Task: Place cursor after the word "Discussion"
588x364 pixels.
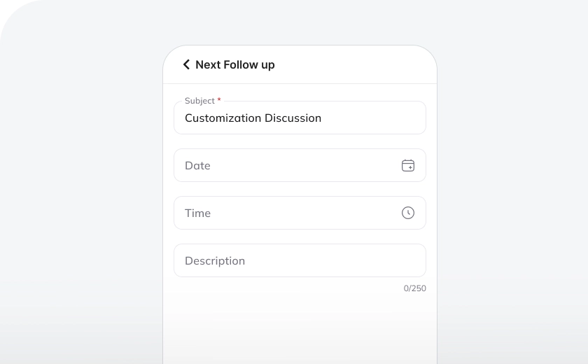Action: click(323, 118)
